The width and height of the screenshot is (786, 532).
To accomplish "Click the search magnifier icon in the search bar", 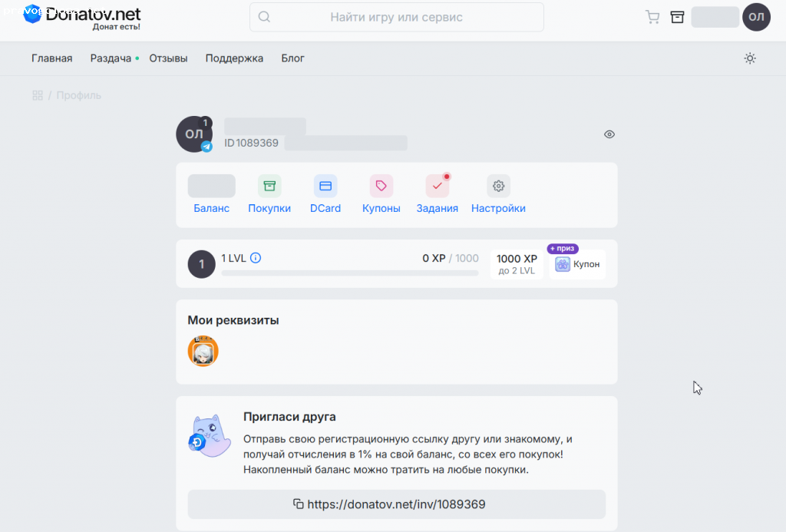I will (263, 16).
